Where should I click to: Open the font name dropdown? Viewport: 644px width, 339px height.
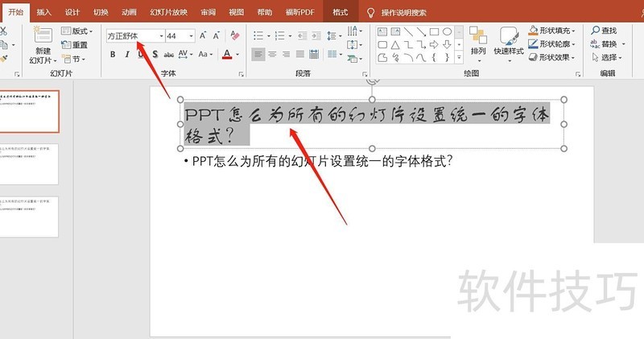[x=161, y=36]
